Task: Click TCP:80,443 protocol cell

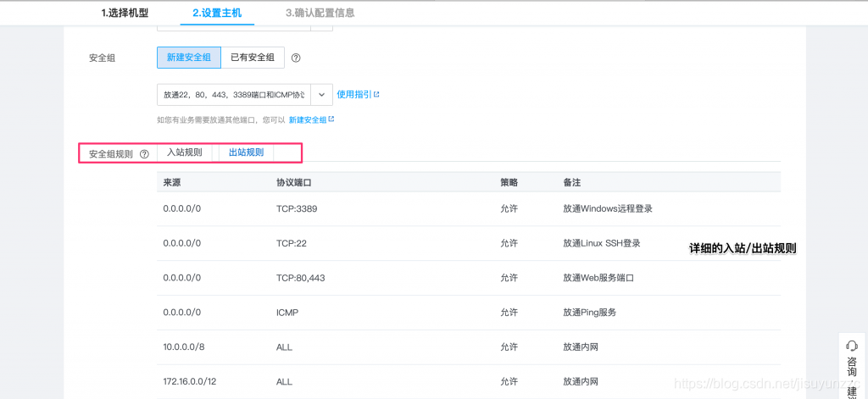Action: pyautogui.click(x=301, y=278)
